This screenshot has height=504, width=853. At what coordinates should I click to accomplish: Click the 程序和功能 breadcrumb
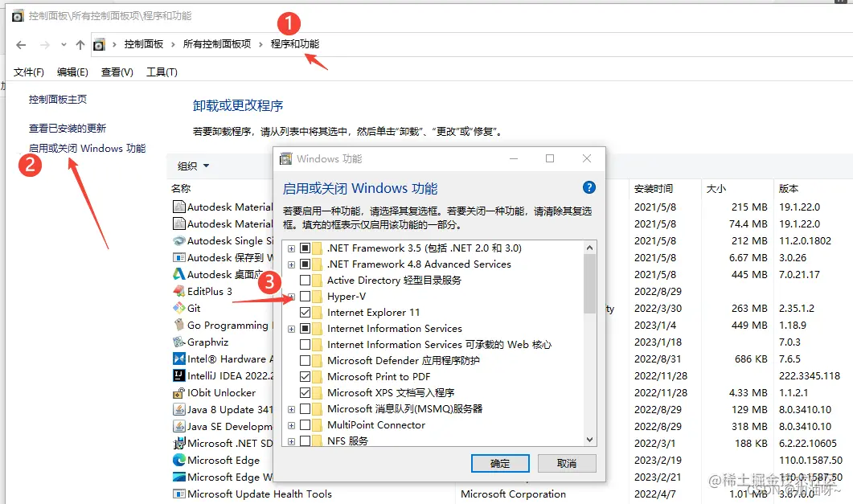(295, 44)
